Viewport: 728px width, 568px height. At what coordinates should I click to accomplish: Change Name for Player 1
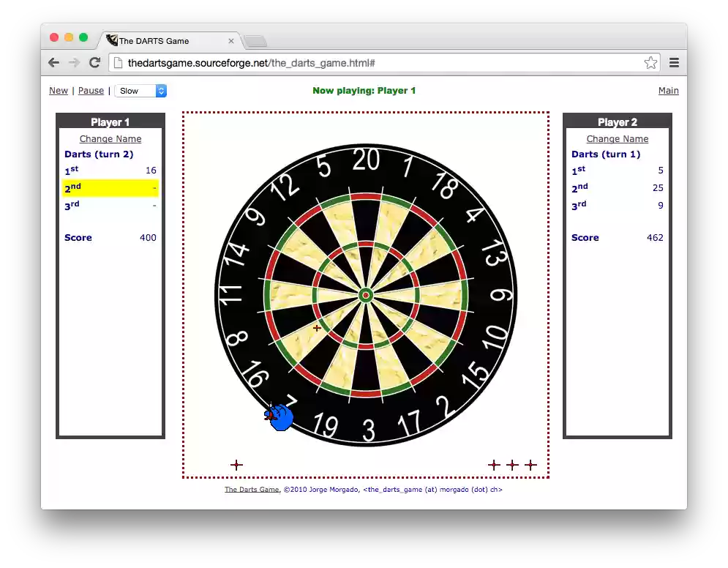pos(110,138)
